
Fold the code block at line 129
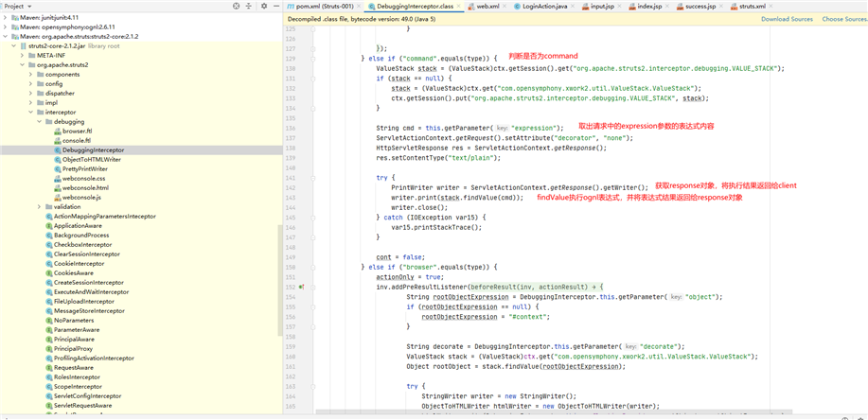click(313, 58)
